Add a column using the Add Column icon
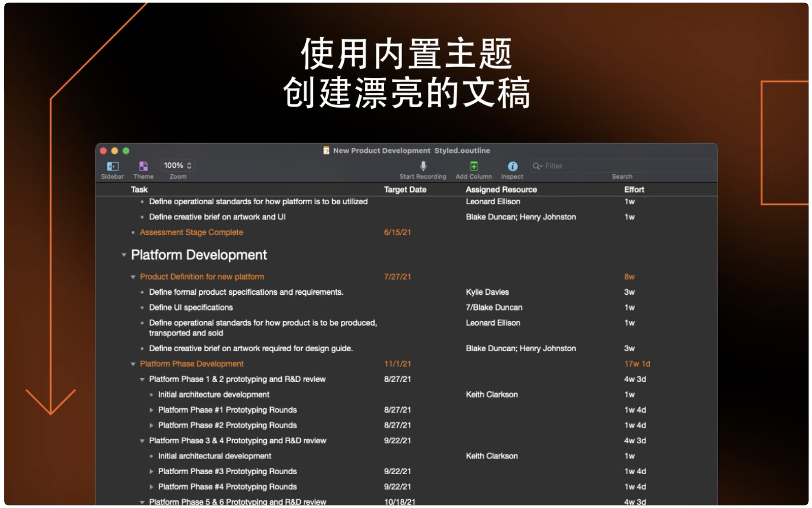 coord(473,166)
